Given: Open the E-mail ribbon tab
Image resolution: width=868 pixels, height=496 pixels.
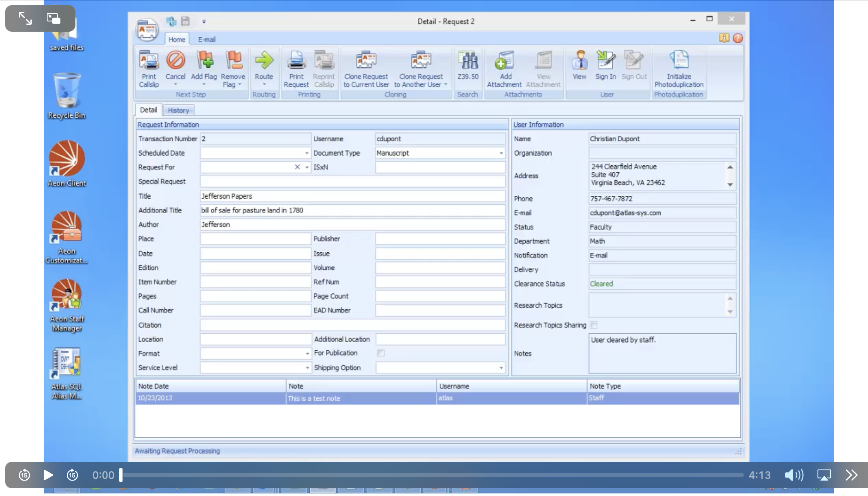Looking at the screenshot, I should 207,39.
